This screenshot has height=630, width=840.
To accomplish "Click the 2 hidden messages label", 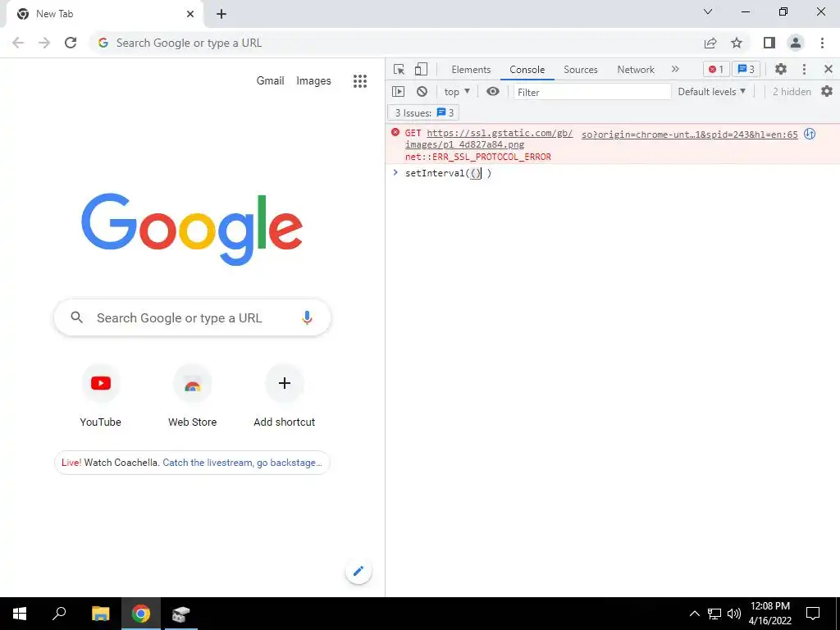I will coord(792,92).
